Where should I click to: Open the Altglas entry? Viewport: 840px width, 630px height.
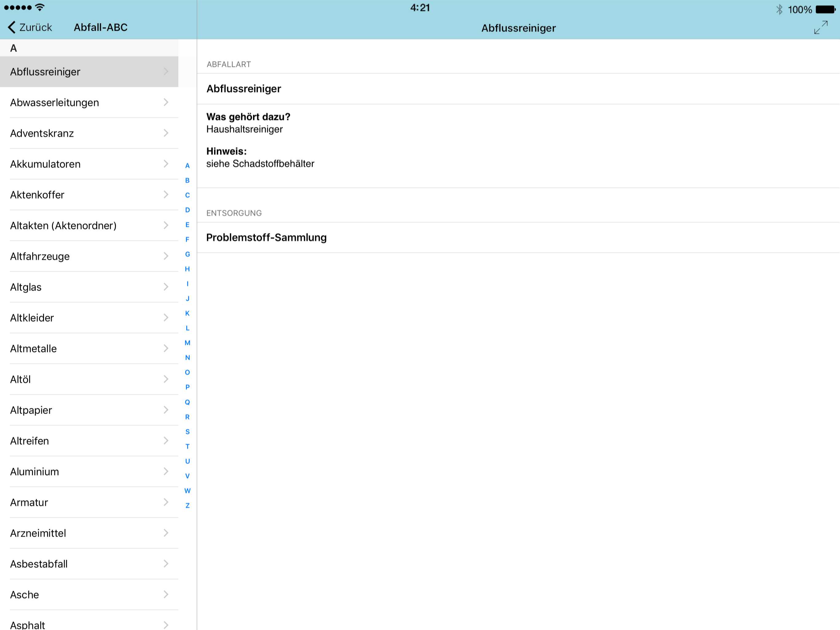point(89,287)
